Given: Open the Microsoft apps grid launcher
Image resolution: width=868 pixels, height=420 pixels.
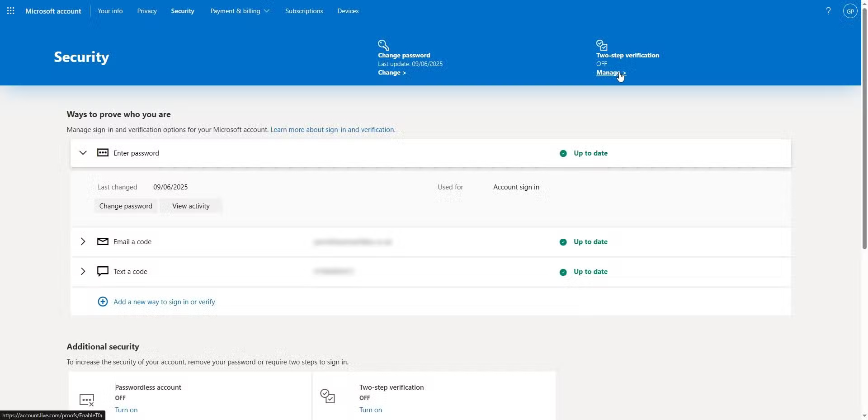Looking at the screenshot, I should [x=10, y=11].
